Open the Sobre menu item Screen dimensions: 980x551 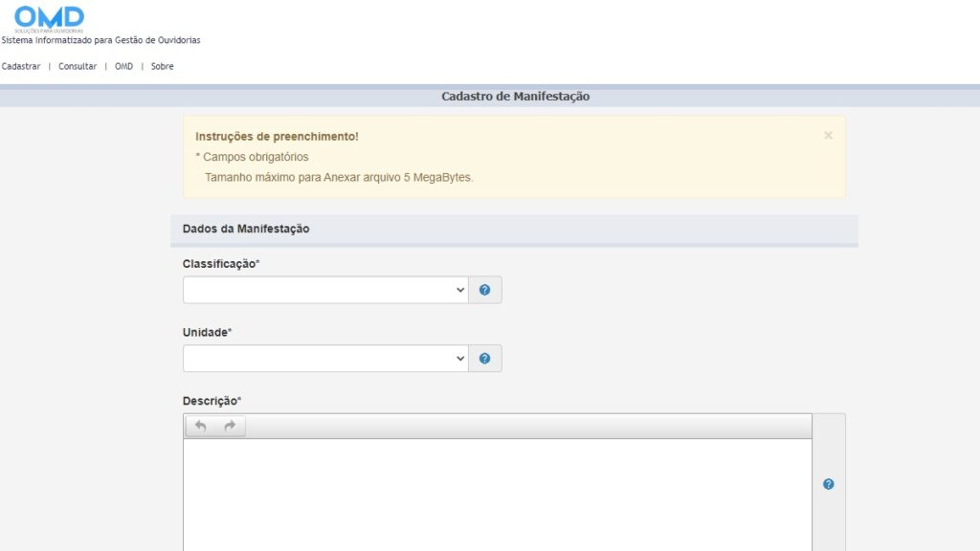[x=162, y=66]
